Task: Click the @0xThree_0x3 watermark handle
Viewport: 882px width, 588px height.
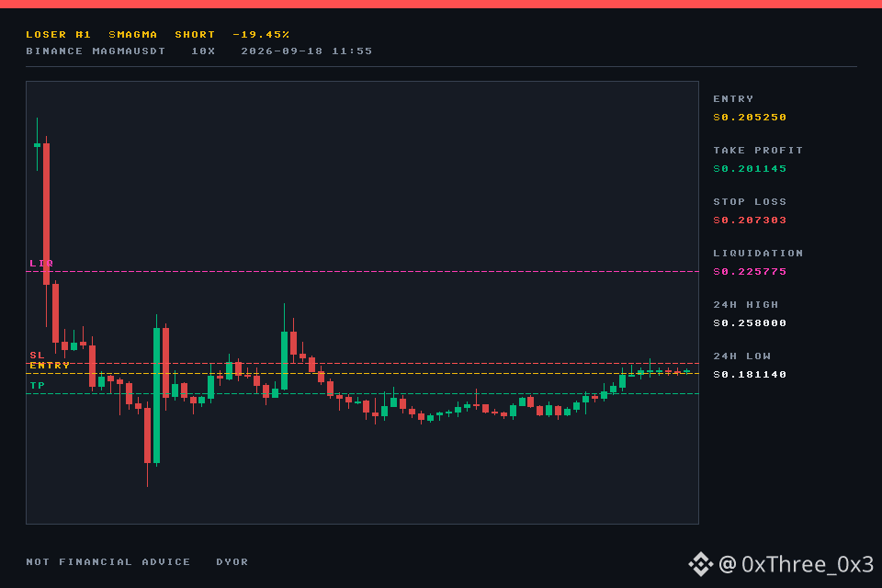Action: pyautogui.click(x=796, y=564)
